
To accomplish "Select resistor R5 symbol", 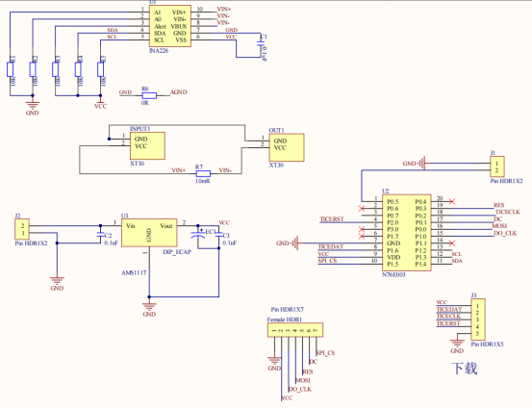I will click(101, 69).
